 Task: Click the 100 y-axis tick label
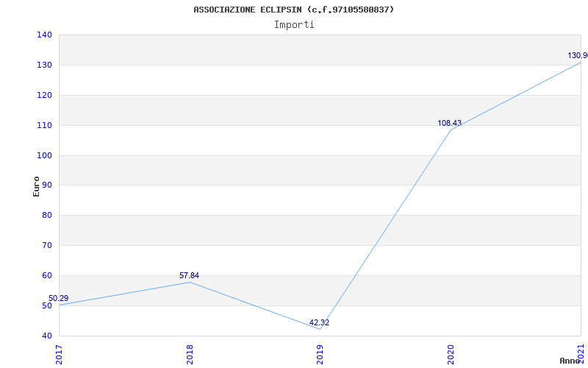pyautogui.click(x=44, y=155)
